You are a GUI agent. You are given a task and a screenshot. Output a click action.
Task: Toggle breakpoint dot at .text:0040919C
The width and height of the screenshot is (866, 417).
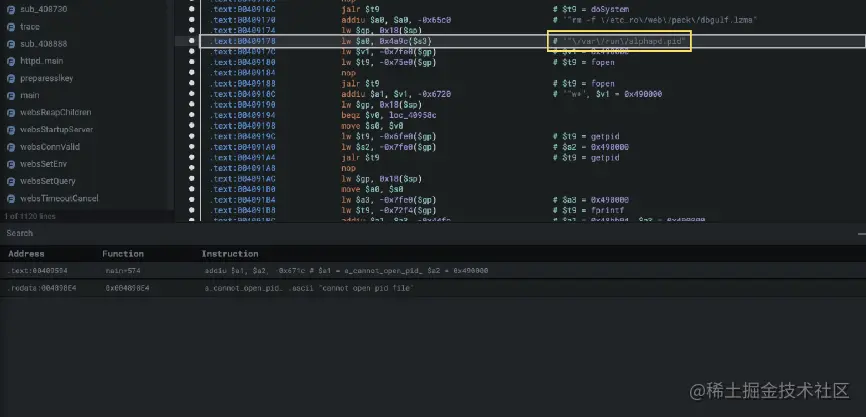click(192, 136)
